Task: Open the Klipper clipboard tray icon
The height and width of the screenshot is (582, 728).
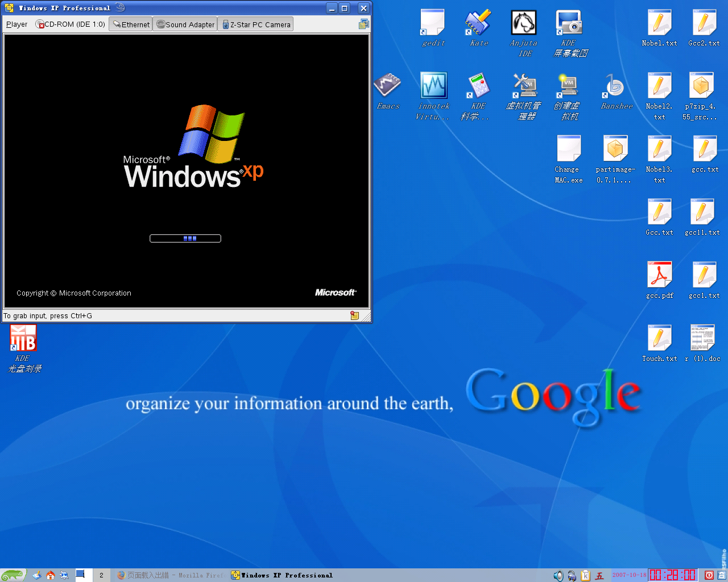Action: 585,575
